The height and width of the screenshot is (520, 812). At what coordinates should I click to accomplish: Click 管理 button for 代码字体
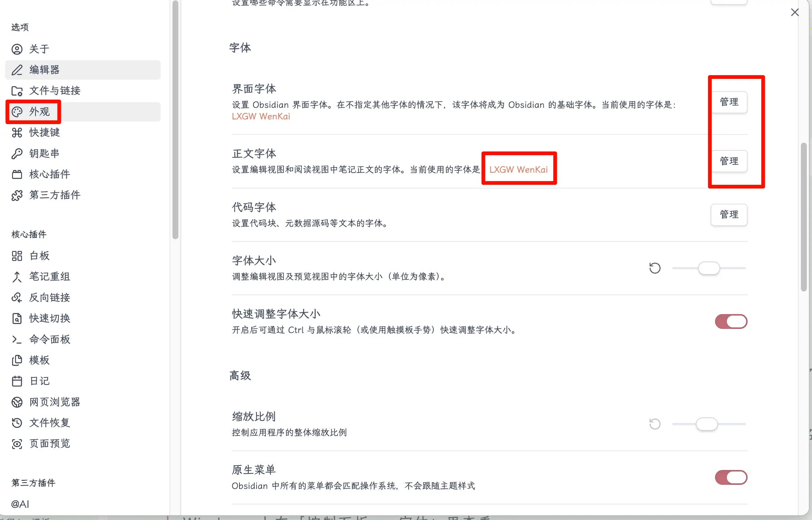[729, 214]
